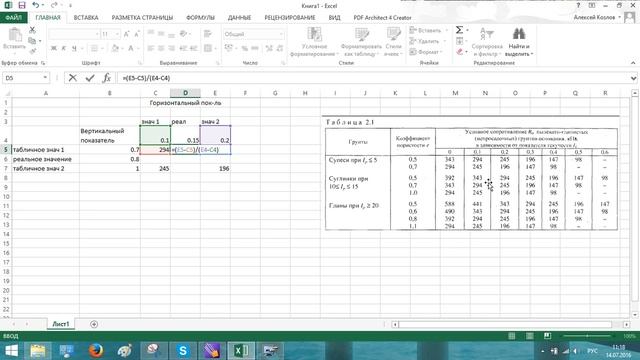Click the Windows Start button

pyautogui.click(x=11, y=351)
